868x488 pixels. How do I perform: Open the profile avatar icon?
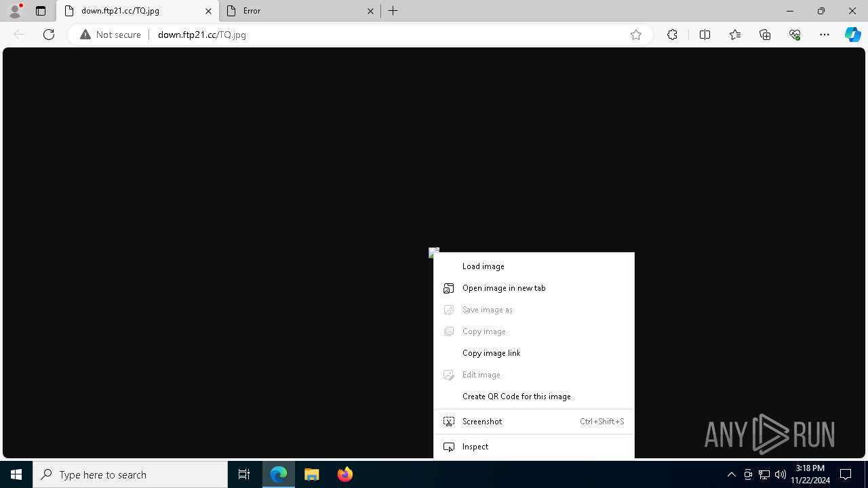15,11
